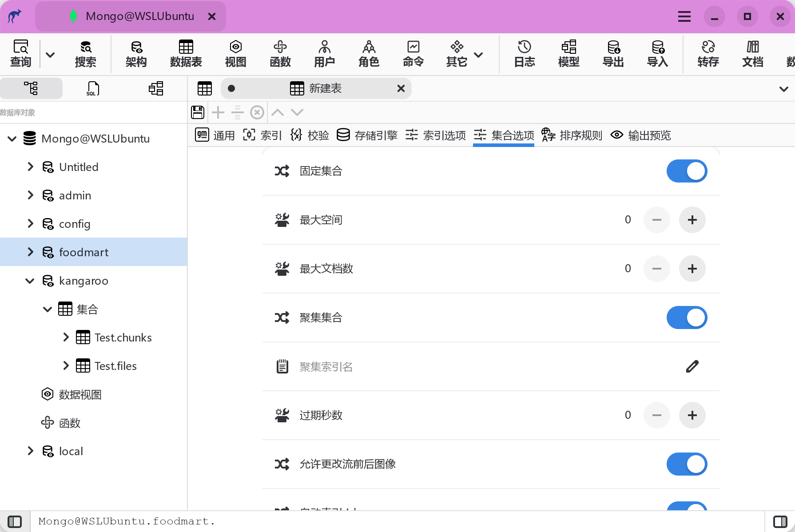This screenshot has width=795, height=532.
Task: Disable 允许更改流前后图像
Action: (x=687, y=464)
